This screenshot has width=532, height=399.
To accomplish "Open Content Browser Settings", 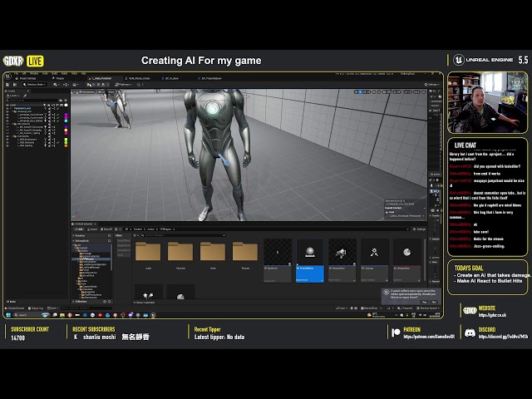I will tap(419, 229).
